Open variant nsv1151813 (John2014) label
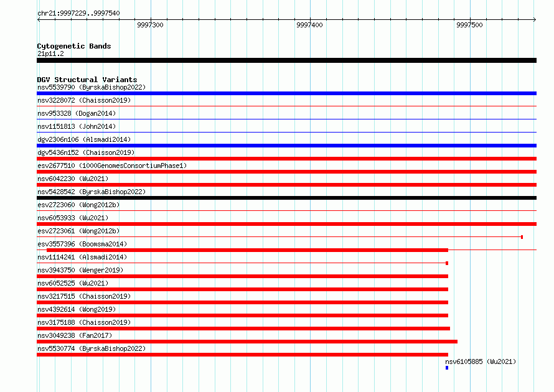 77,126
